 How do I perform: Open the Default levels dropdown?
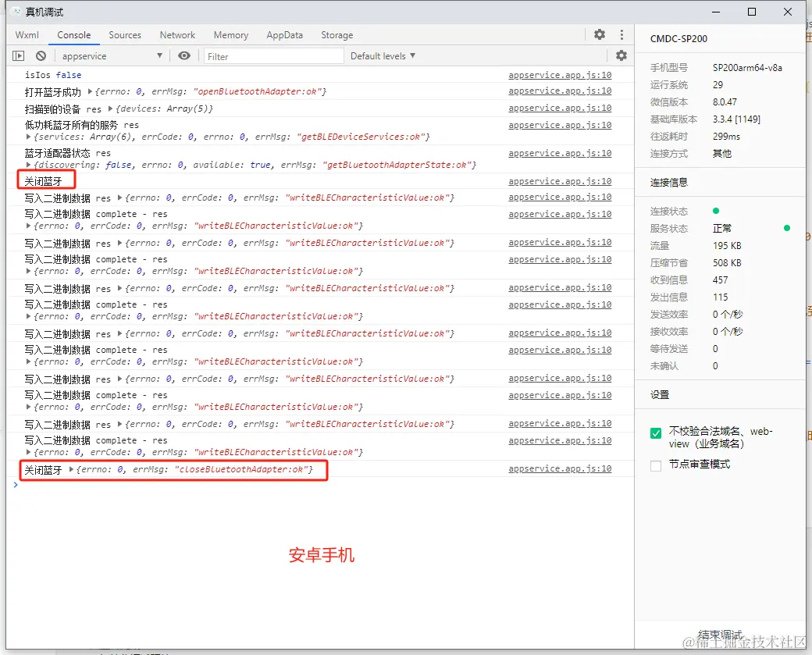pos(383,56)
